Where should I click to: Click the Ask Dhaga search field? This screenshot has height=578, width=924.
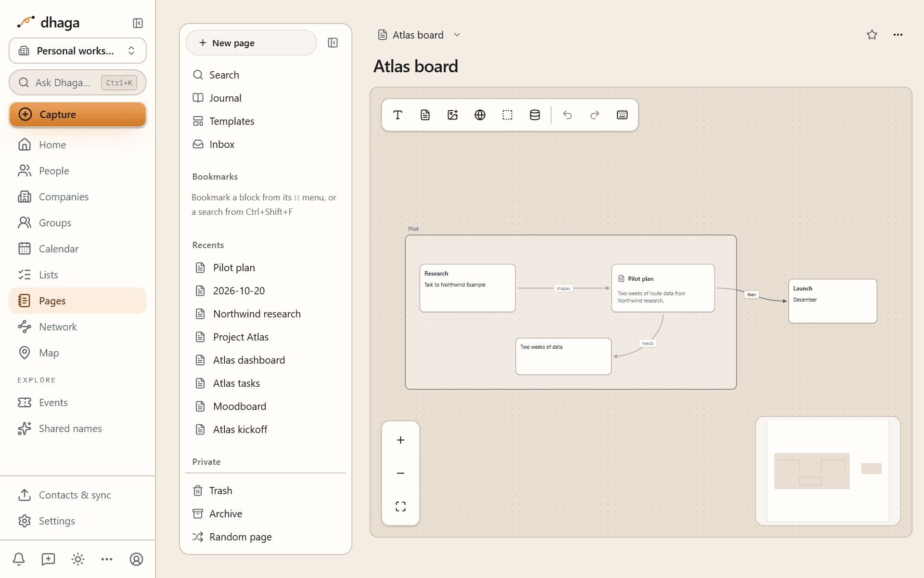[x=77, y=82]
